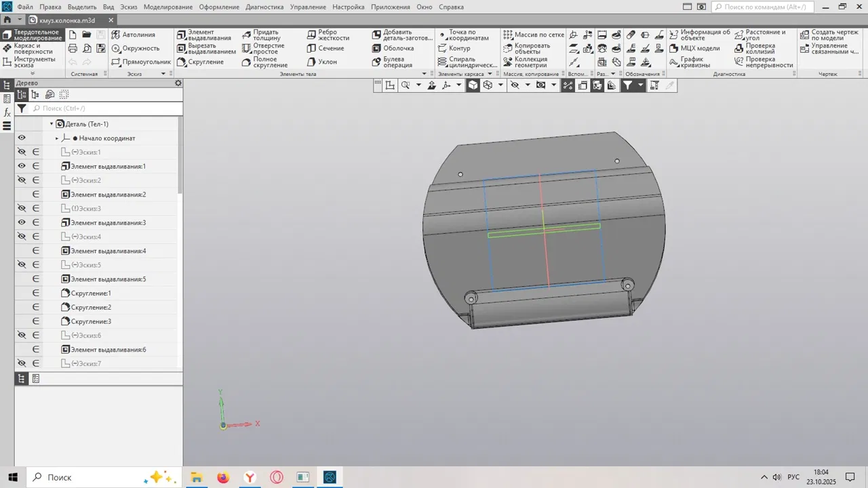This screenshot has height=488, width=868.
Task: Open the zoom options dropdown arrow in the view toolbar
Action: pos(418,85)
